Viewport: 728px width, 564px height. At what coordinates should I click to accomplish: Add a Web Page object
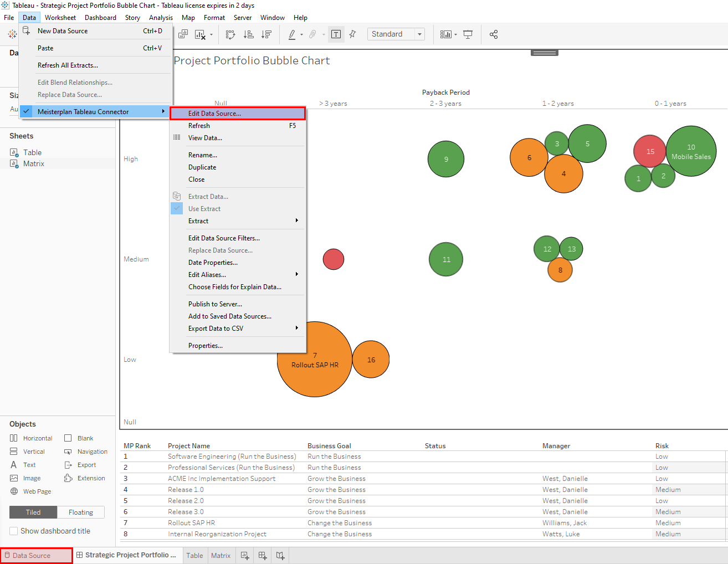point(37,491)
